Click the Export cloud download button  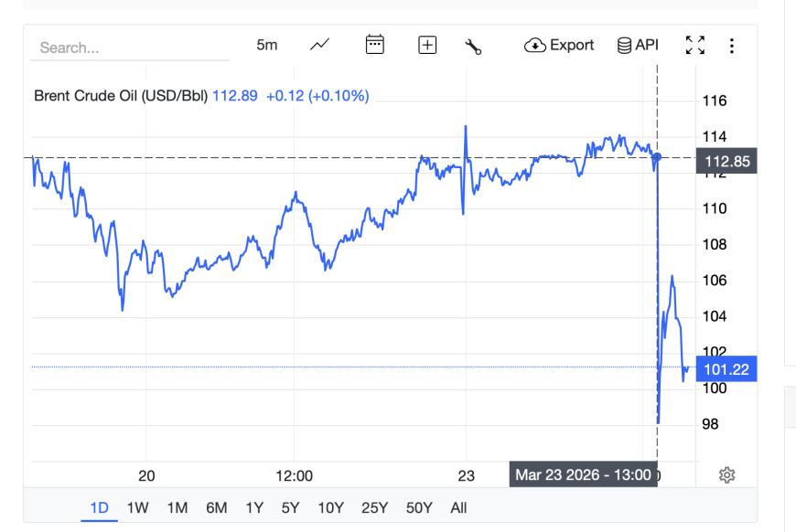click(x=559, y=45)
